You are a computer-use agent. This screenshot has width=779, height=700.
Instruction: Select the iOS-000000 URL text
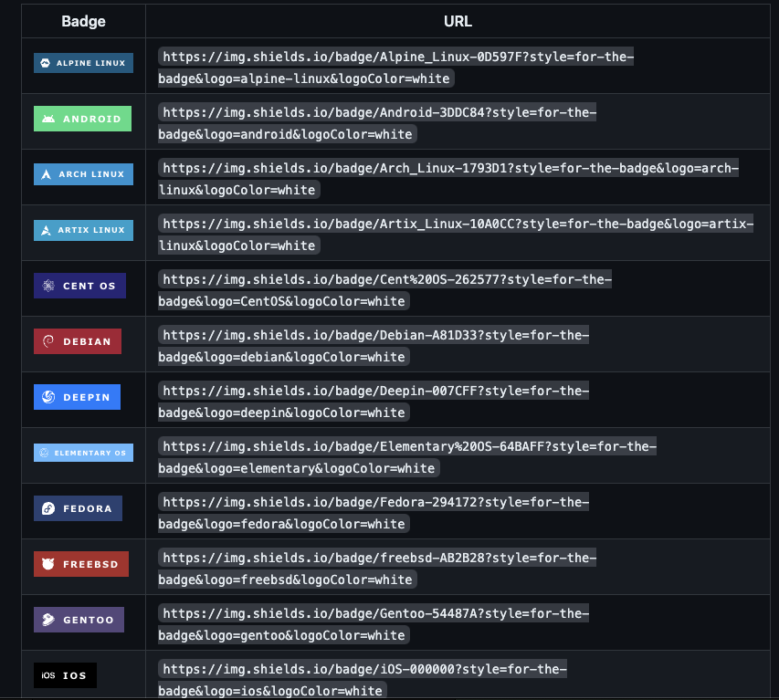click(363, 679)
